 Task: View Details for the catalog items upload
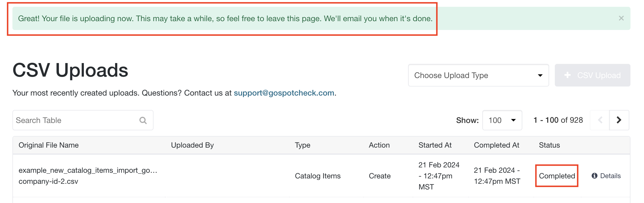click(606, 176)
